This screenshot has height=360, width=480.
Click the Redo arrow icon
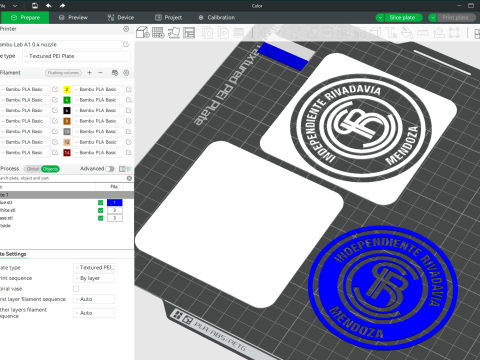point(62,6)
